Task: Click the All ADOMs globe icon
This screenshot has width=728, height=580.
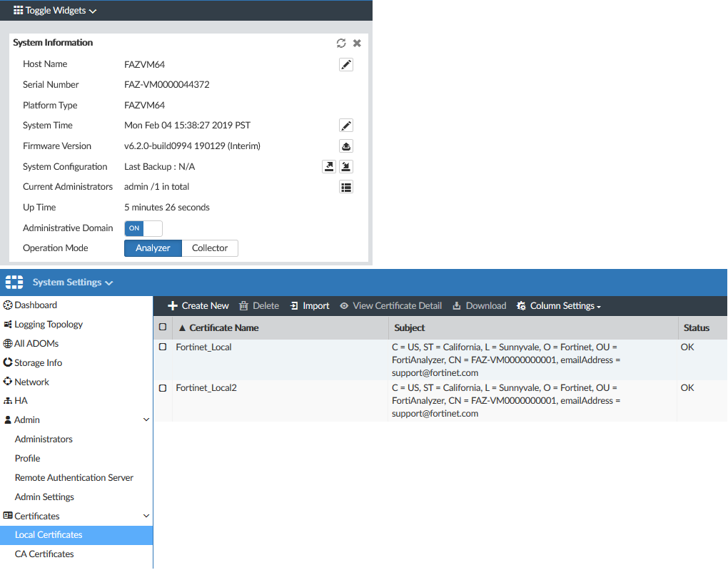Action: point(8,343)
